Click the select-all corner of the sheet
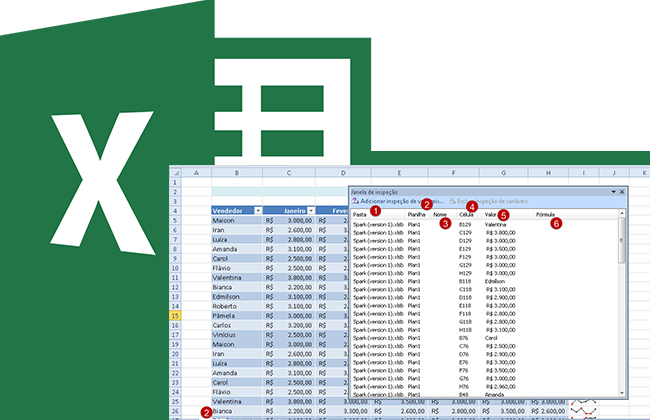 [175, 172]
